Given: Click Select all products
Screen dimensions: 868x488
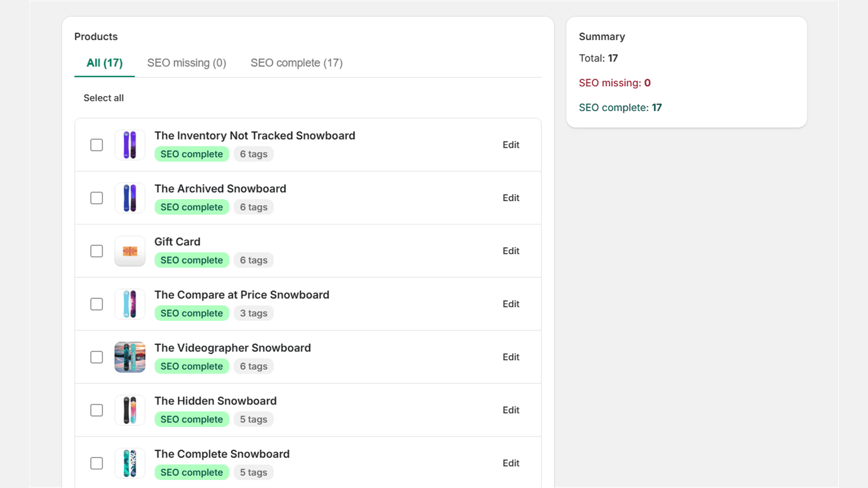Looking at the screenshot, I should [104, 98].
